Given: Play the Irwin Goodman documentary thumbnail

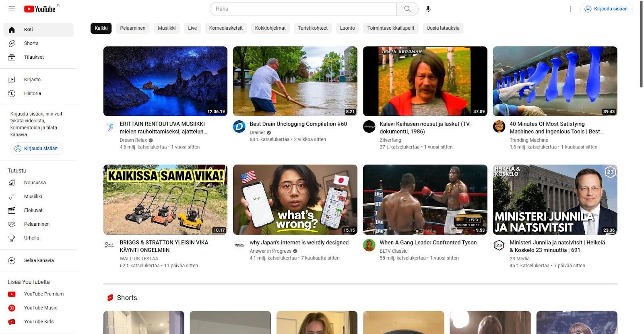Looking at the screenshot, I should click(425, 81).
